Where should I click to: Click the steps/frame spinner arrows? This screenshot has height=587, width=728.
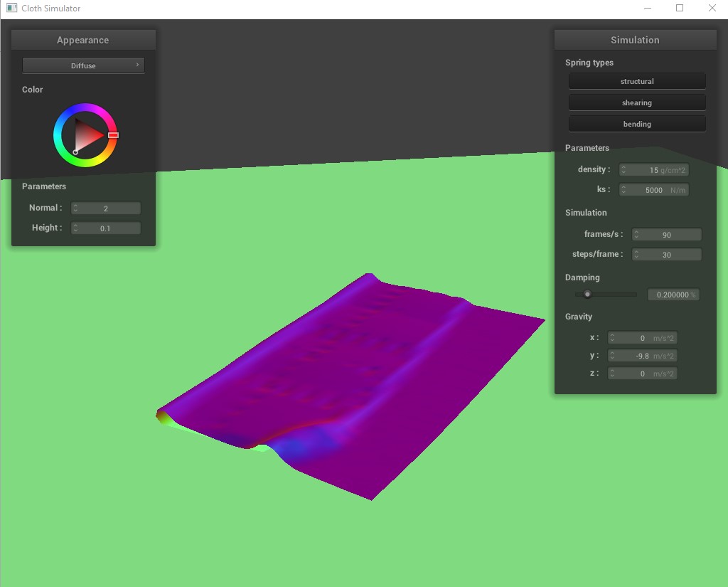click(636, 255)
